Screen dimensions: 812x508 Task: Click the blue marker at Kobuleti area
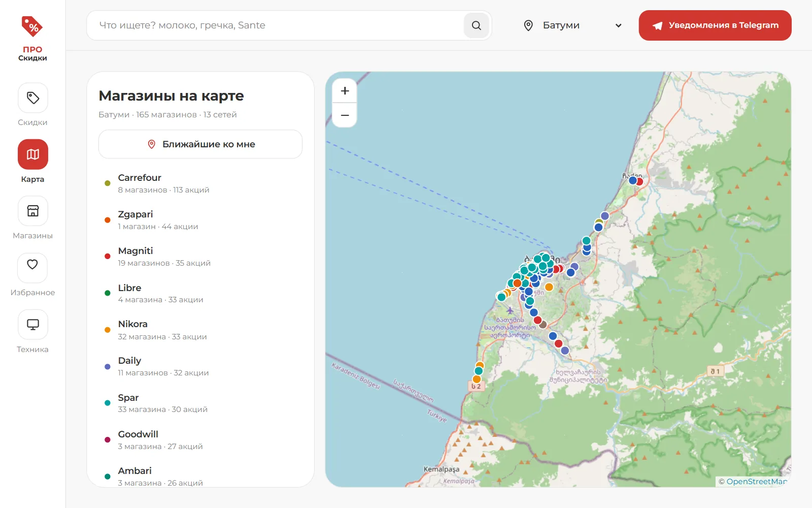633,180
